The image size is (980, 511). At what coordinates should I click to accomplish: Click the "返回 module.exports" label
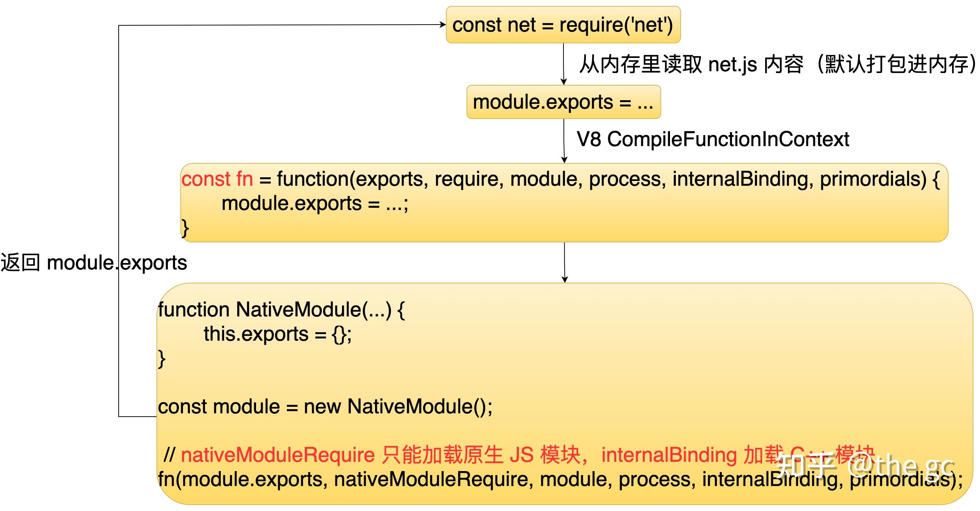click(94, 263)
